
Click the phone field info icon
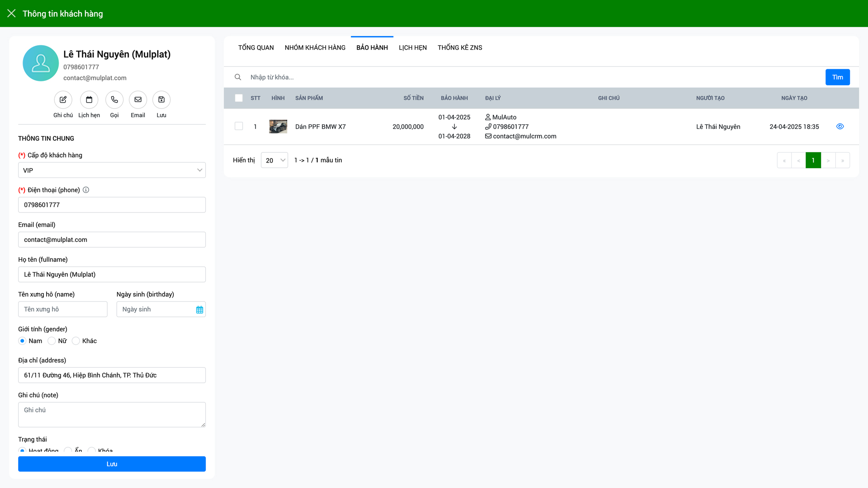pos(86,190)
